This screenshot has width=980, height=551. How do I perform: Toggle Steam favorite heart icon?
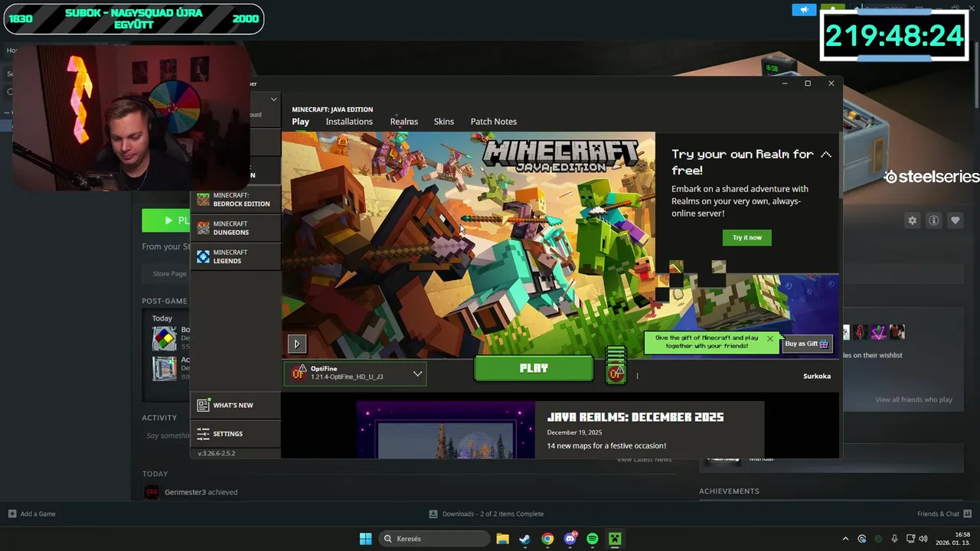(955, 220)
